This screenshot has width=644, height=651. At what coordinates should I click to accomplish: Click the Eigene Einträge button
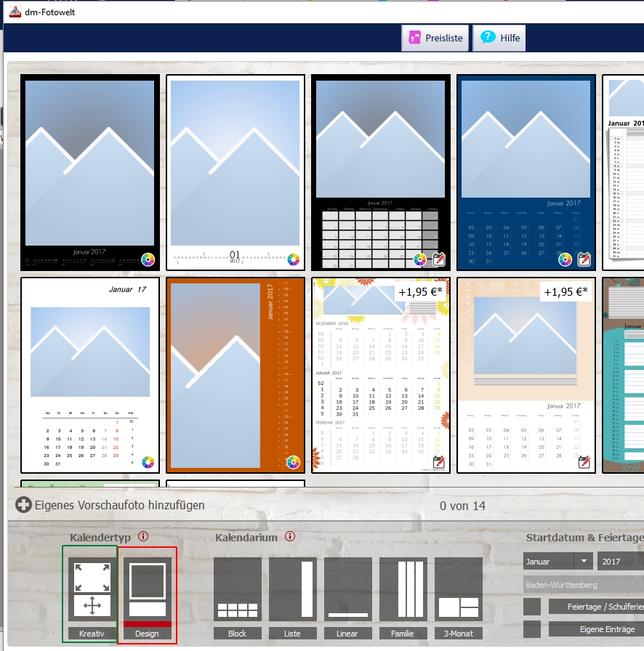click(596, 629)
